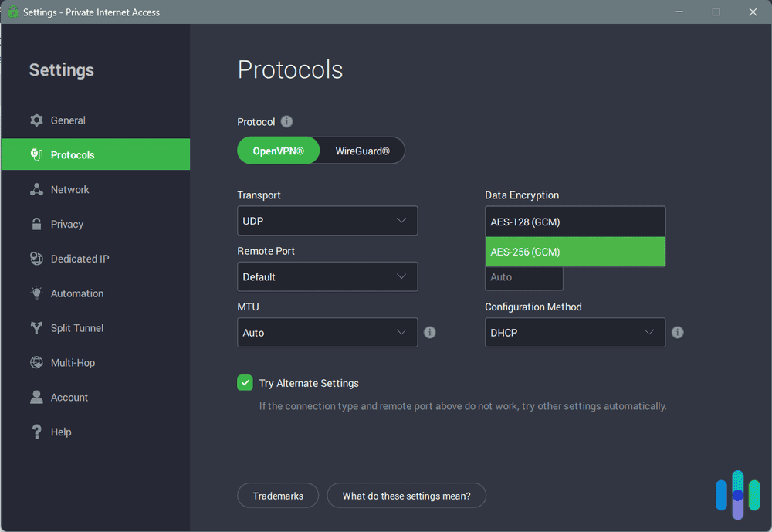Select the General settings section
Image resolution: width=772 pixels, height=532 pixels.
69,120
